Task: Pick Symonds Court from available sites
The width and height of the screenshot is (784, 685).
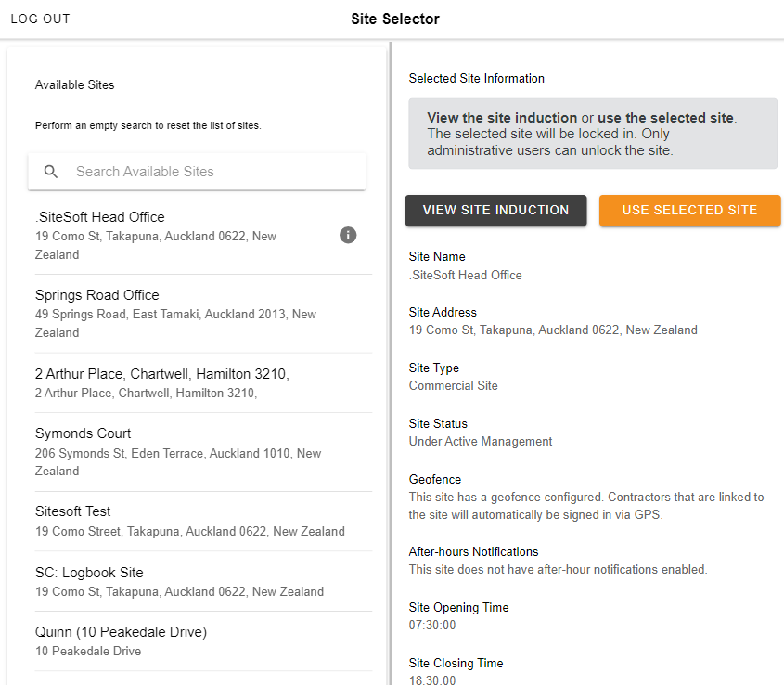Action: (186, 451)
